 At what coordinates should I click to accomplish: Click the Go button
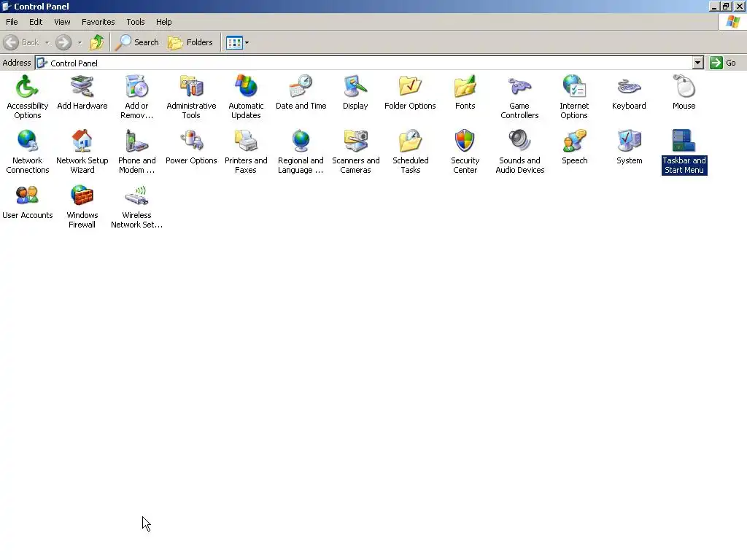pyautogui.click(x=723, y=63)
